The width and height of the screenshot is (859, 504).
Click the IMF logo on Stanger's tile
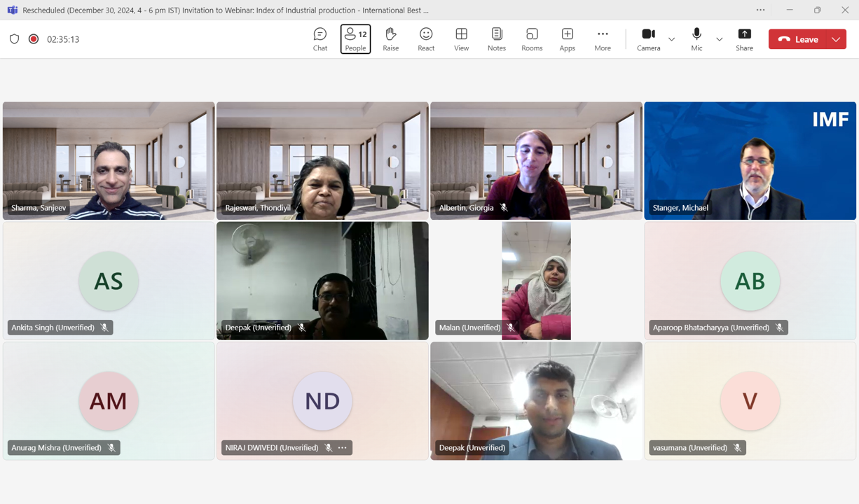coord(830,120)
